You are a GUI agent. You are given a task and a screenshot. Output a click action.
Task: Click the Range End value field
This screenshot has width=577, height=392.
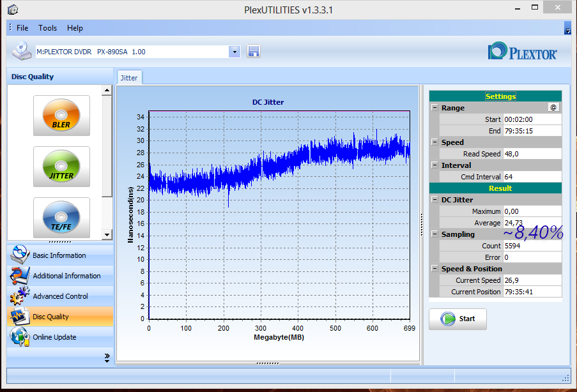click(x=532, y=130)
